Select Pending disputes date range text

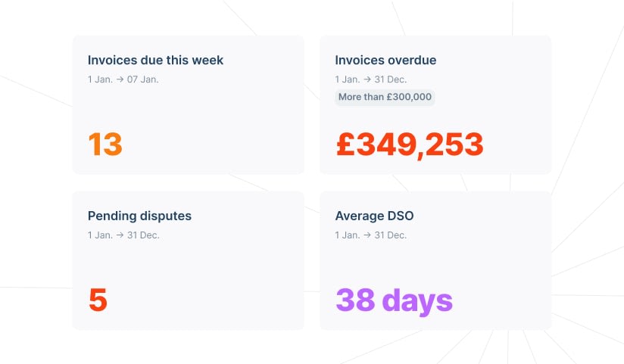pyautogui.click(x=123, y=235)
